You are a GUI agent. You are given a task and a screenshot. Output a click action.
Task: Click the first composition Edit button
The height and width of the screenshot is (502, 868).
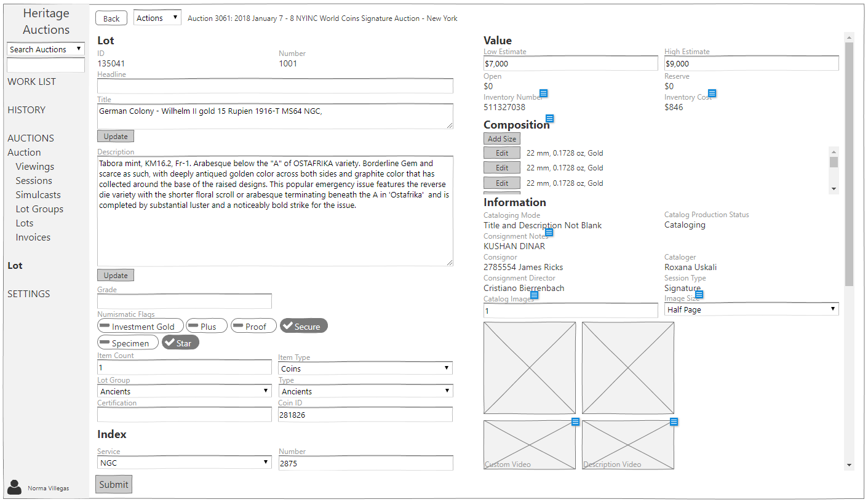(x=502, y=153)
